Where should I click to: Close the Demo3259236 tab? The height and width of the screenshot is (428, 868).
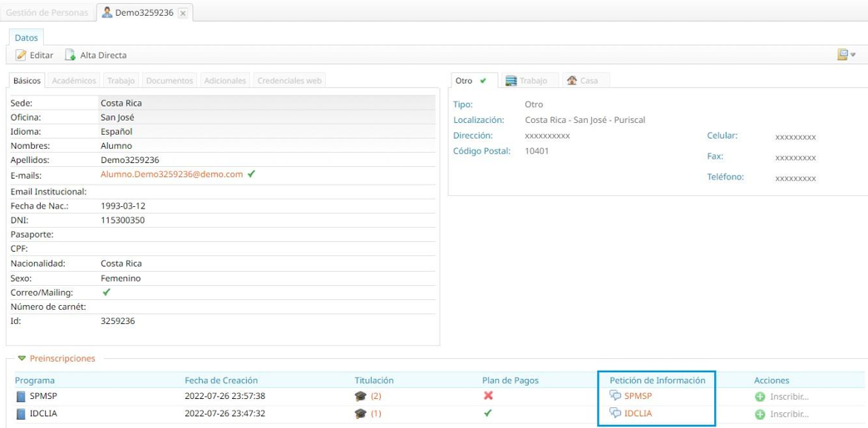183,13
